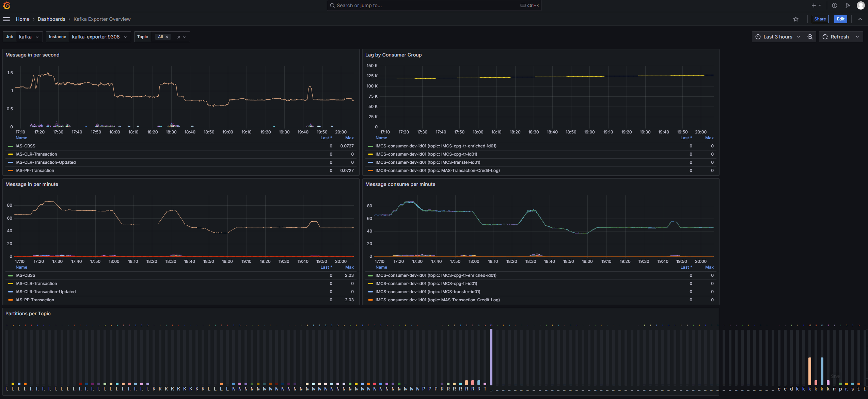Open the Partitions per Topic panel title

point(28,314)
